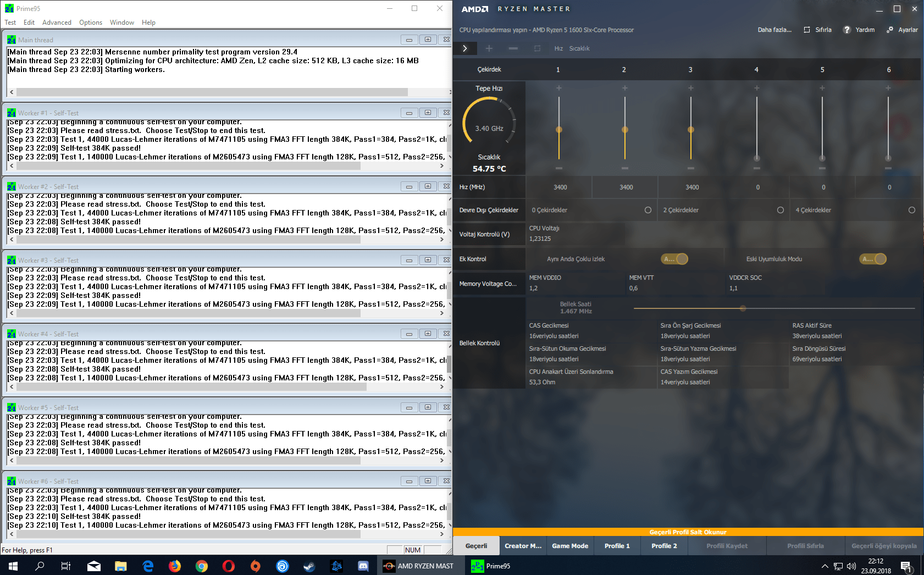Open Windows action center notifications
Viewport: 924px width, 575px height.
pos(906,566)
